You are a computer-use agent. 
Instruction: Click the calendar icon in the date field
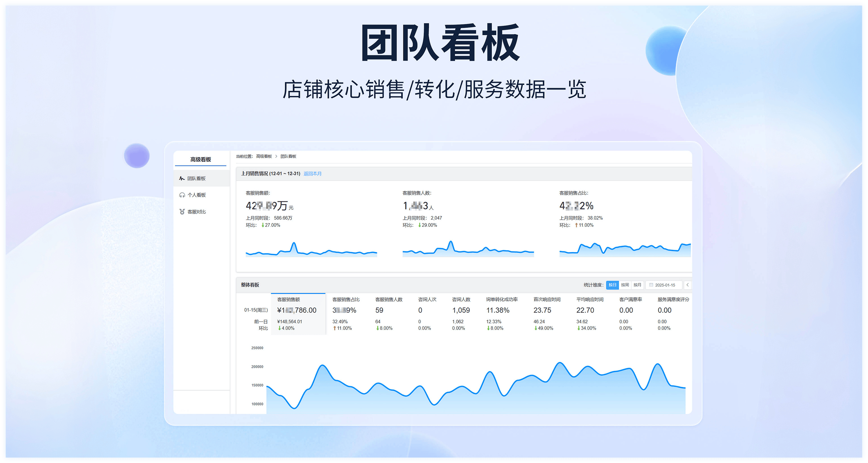point(651,285)
